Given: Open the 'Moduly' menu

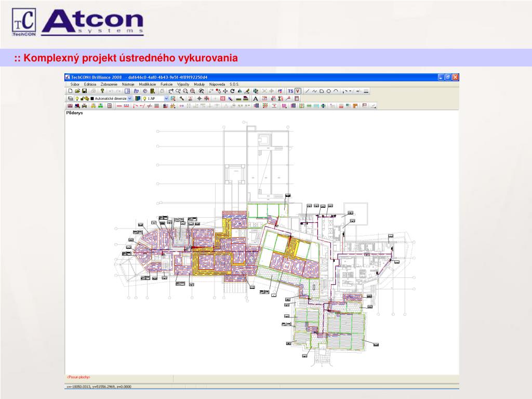Looking at the screenshot, I should (x=199, y=84).
